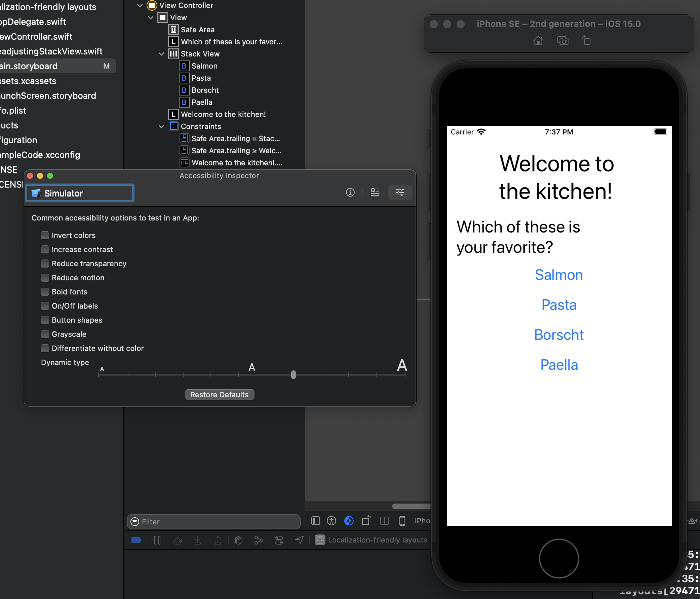This screenshot has width=700, height=599.
Task: Enable the Invert colors checkbox
Action: pyautogui.click(x=45, y=236)
